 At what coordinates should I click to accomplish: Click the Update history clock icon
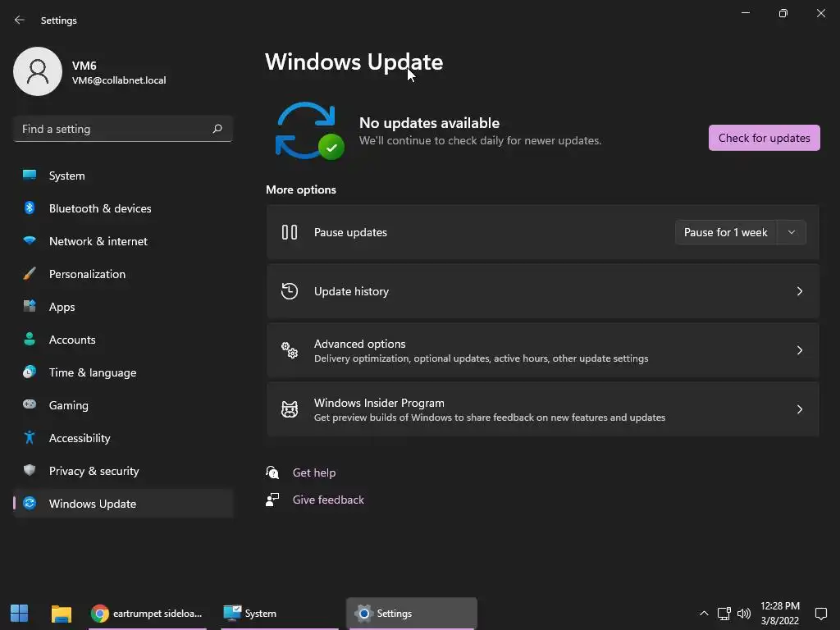coord(290,291)
